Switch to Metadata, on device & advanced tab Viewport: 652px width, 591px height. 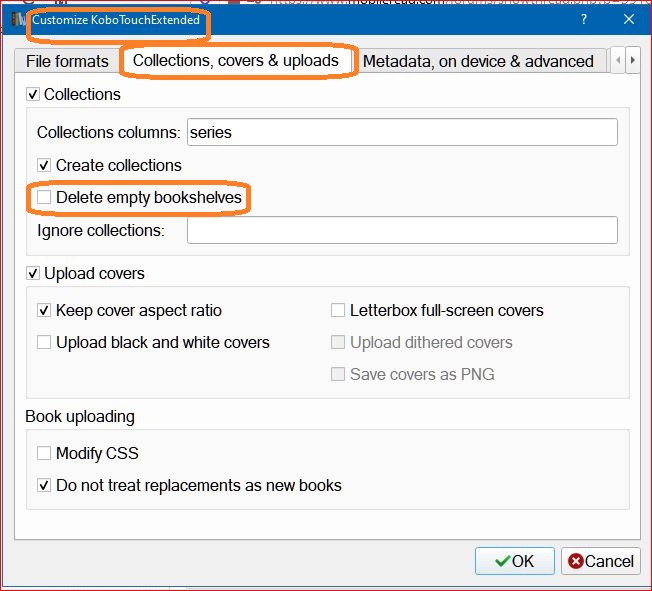click(478, 61)
